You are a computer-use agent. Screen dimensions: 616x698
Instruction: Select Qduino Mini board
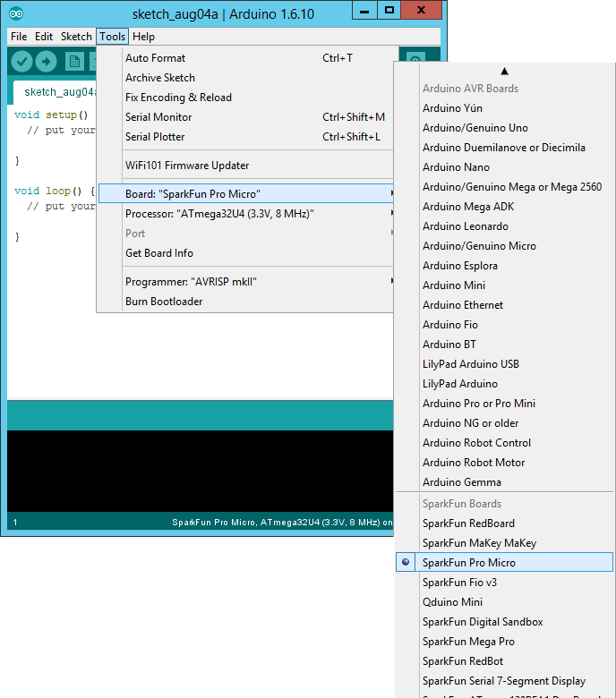(x=504, y=602)
